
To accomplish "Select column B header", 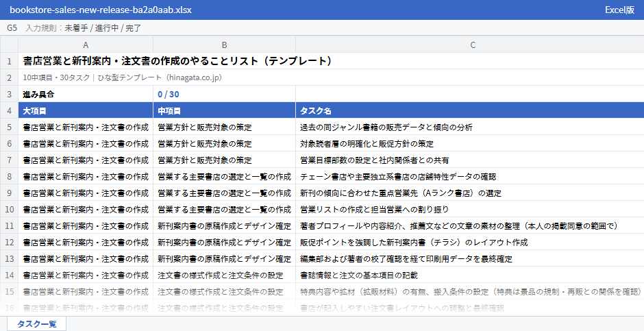I will [x=224, y=45].
